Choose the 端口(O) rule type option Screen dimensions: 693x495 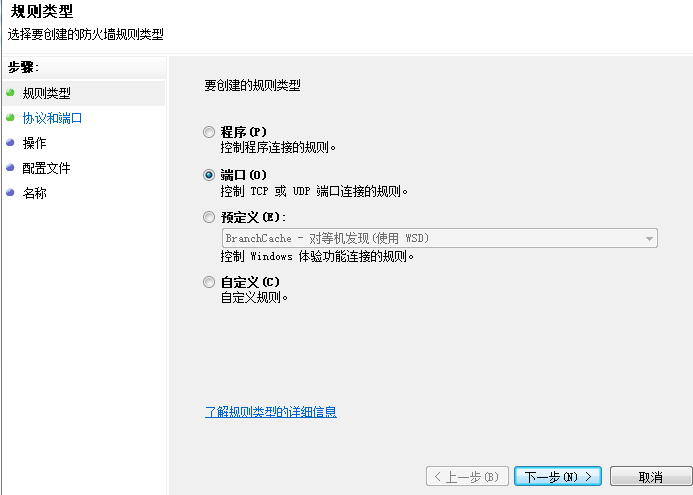click(x=209, y=175)
